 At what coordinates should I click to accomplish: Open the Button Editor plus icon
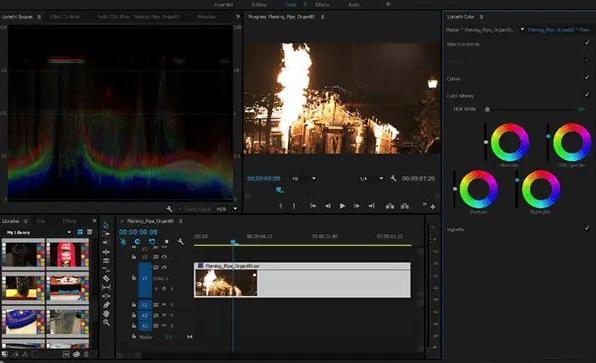pos(433,207)
